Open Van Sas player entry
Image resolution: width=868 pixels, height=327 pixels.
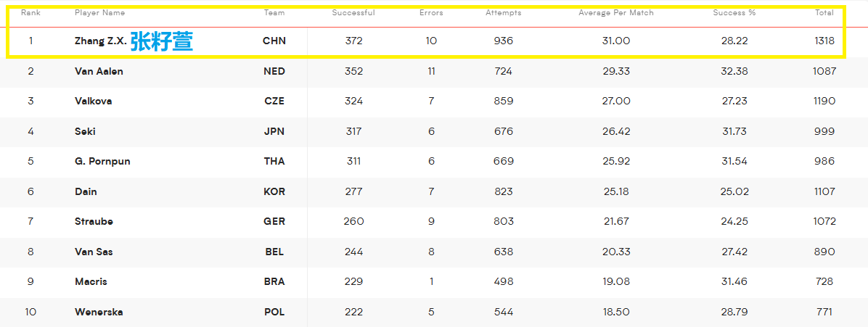click(94, 252)
